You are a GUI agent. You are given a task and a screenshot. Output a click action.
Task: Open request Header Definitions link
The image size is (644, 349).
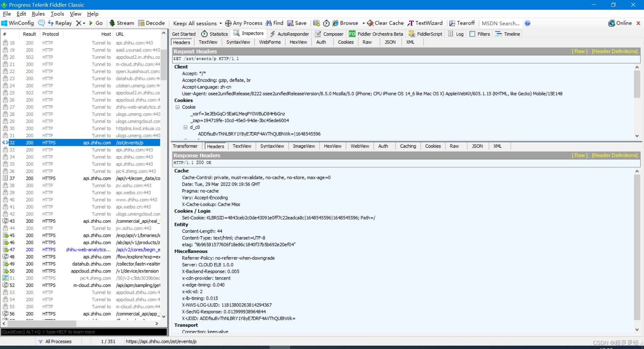pyautogui.click(x=614, y=51)
